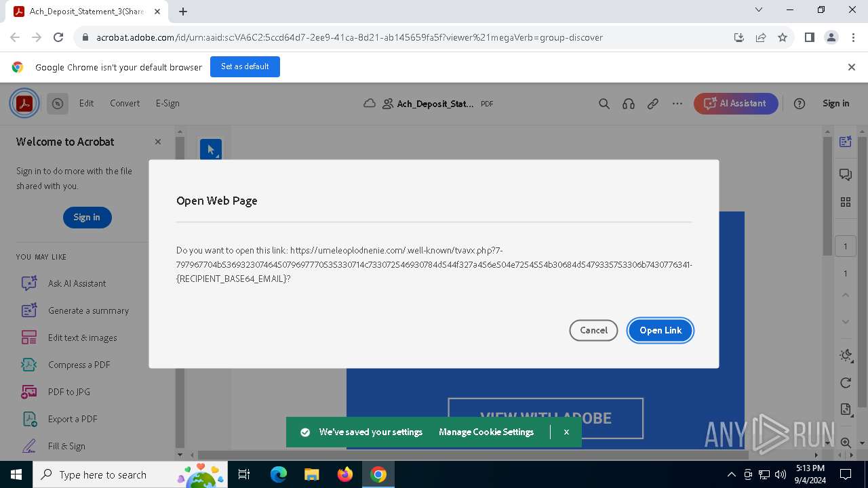Click the zoom in magnifier icon
The width and height of the screenshot is (868, 488).
tap(846, 443)
